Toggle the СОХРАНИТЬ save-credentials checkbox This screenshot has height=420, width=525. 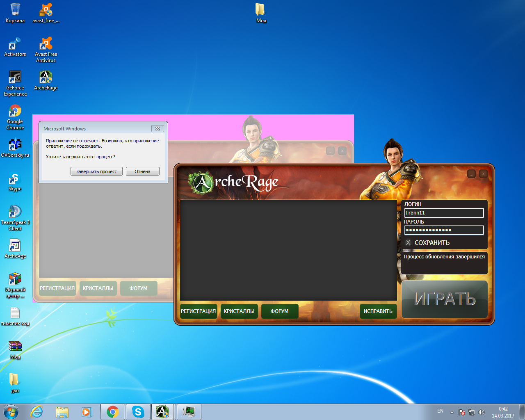(x=408, y=242)
